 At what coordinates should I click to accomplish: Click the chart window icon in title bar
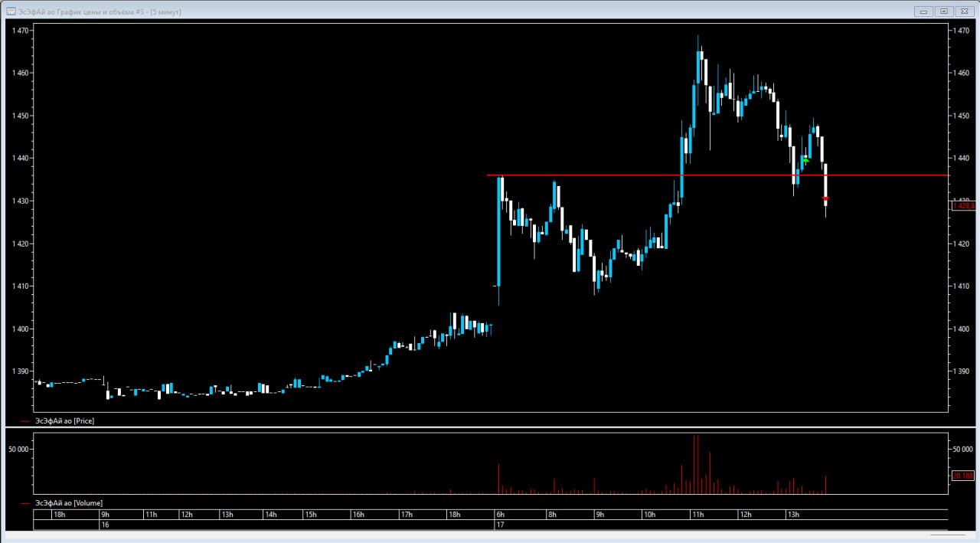click(x=11, y=11)
